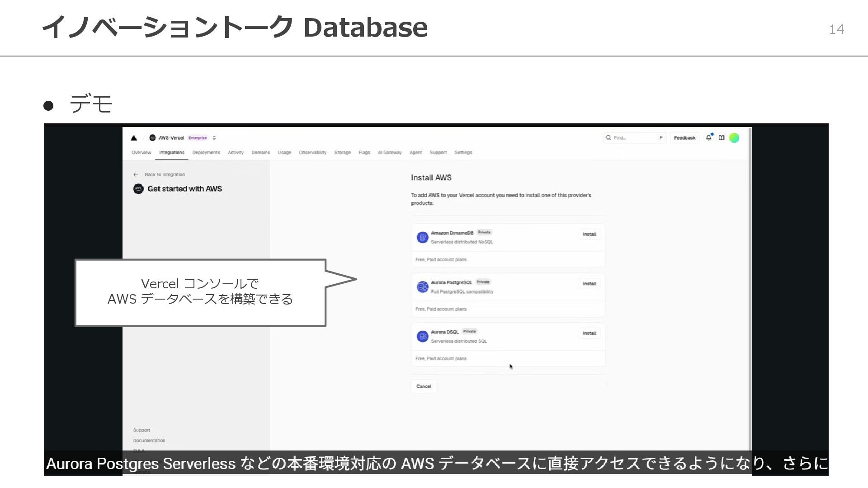
Task: Open the Documentation sidebar link
Action: 149,441
